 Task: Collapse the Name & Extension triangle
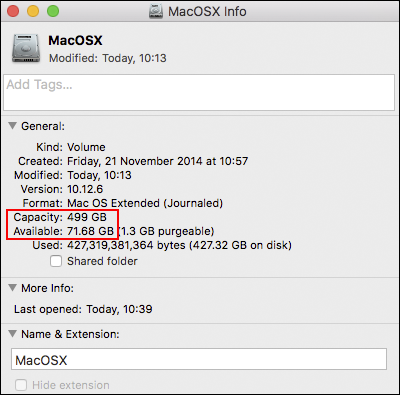tap(12, 334)
